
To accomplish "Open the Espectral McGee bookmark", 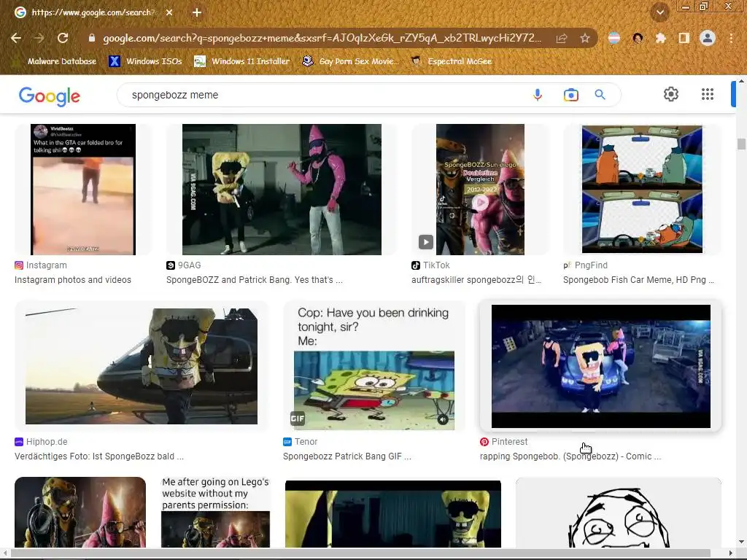I will tap(452, 61).
